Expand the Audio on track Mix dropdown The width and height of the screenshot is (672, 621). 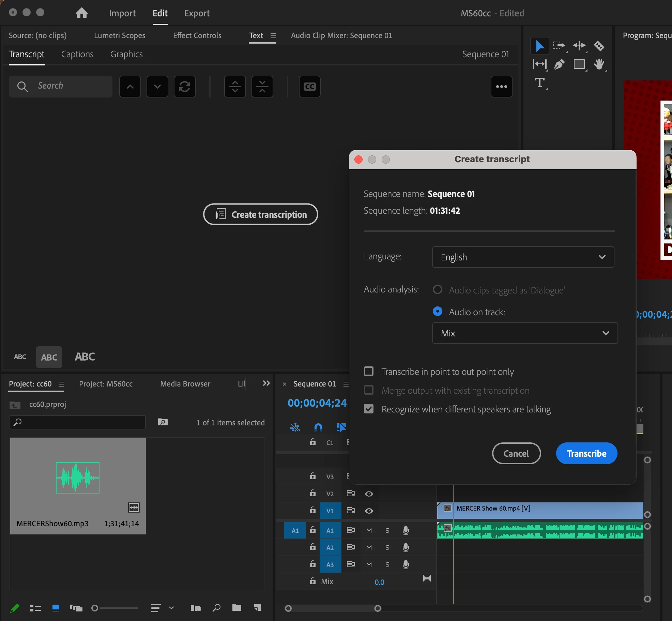[524, 333]
